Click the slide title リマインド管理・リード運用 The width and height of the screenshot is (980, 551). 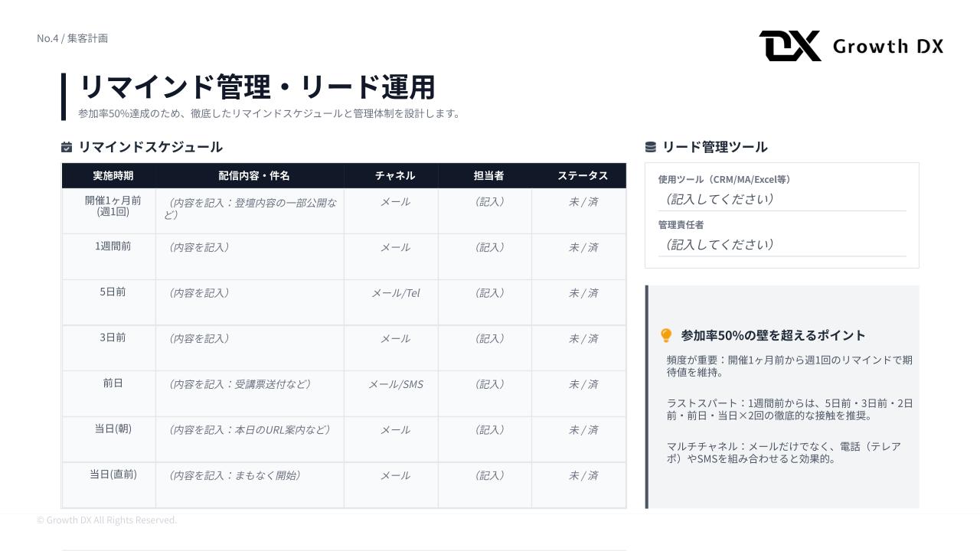click(x=257, y=87)
